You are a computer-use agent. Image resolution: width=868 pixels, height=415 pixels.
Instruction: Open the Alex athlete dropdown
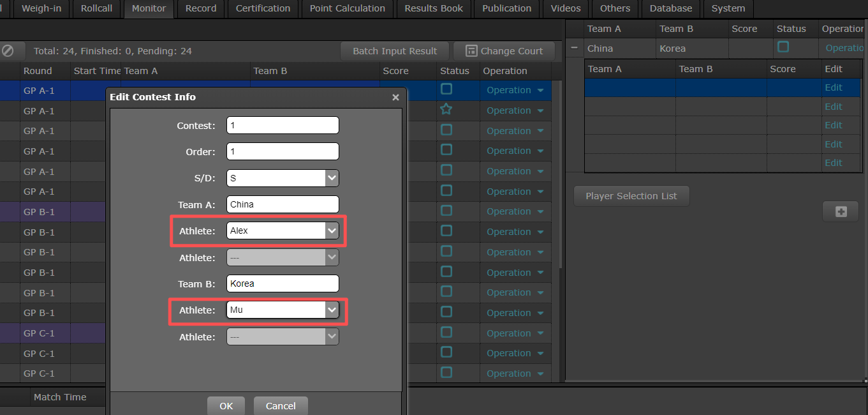coord(332,230)
